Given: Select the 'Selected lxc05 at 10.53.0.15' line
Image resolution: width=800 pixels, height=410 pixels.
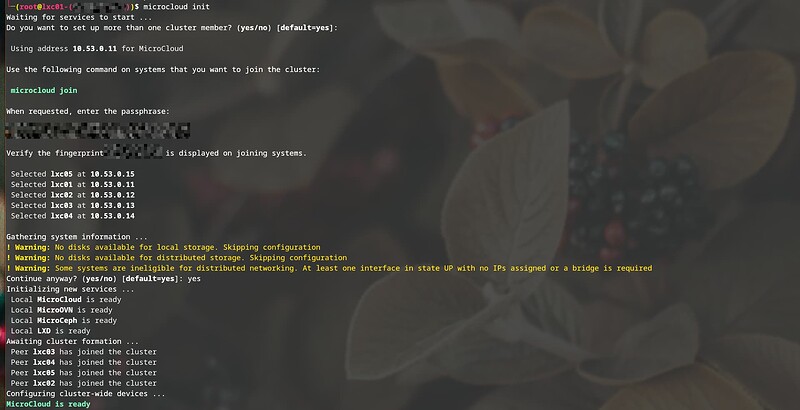Looking at the screenshot, I should pyautogui.click(x=72, y=174).
